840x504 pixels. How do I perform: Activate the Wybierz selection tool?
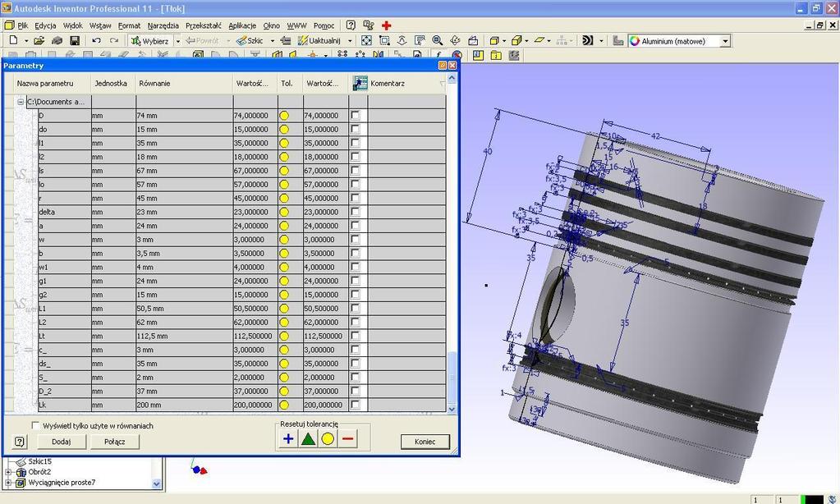coord(150,41)
